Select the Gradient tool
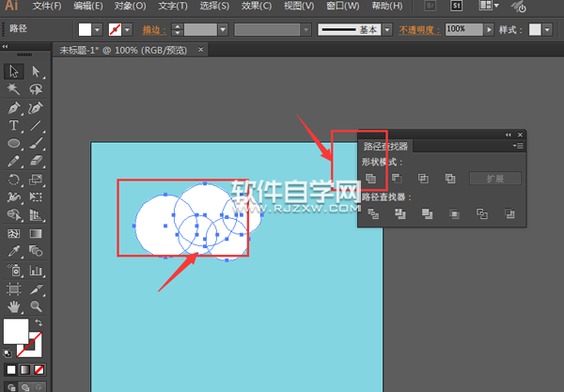Viewport: 564px width, 392px height. (36, 234)
